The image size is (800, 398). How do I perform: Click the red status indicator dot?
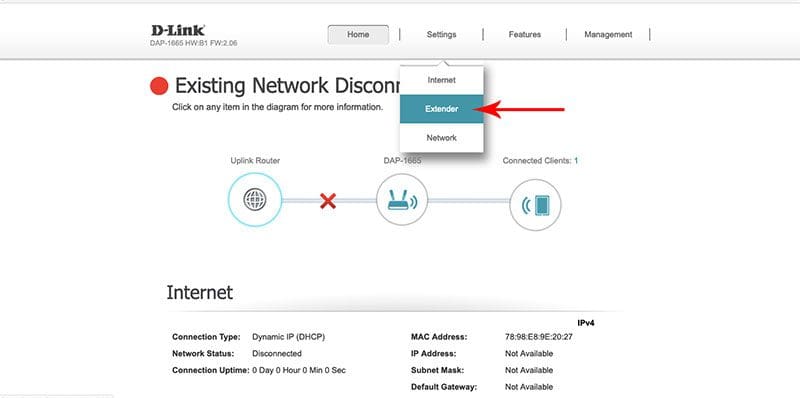pyautogui.click(x=159, y=86)
